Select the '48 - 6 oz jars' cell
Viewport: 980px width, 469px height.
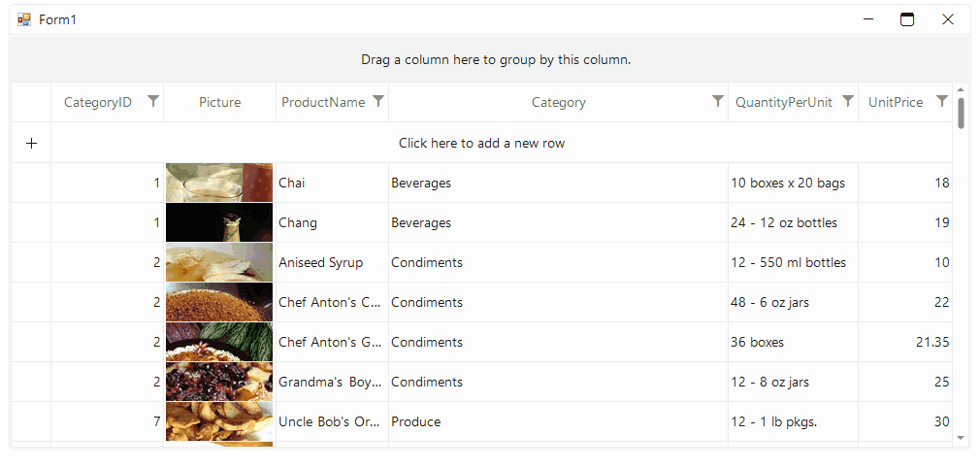pos(793,303)
